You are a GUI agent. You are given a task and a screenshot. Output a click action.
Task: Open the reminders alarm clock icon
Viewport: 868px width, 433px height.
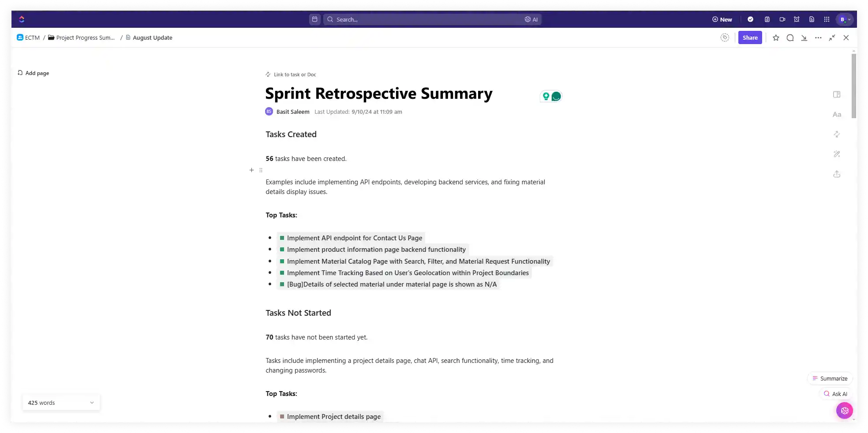click(x=797, y=19)
